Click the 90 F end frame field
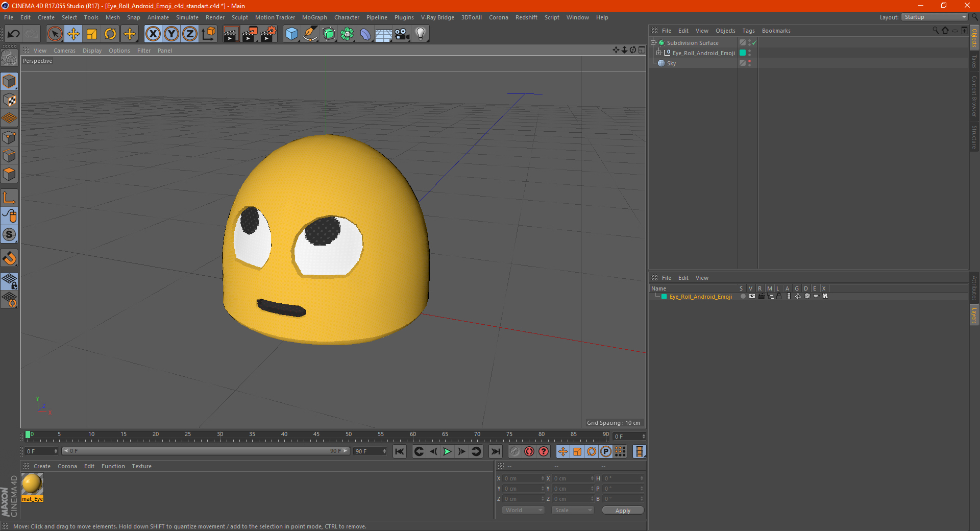The height and width of the screenshot is (531, 980). pos(370,451)
